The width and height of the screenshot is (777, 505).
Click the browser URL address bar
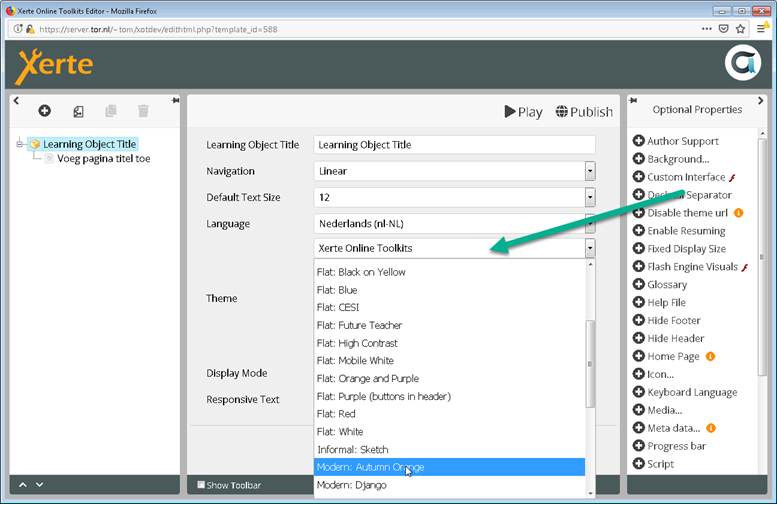point(367,29)
